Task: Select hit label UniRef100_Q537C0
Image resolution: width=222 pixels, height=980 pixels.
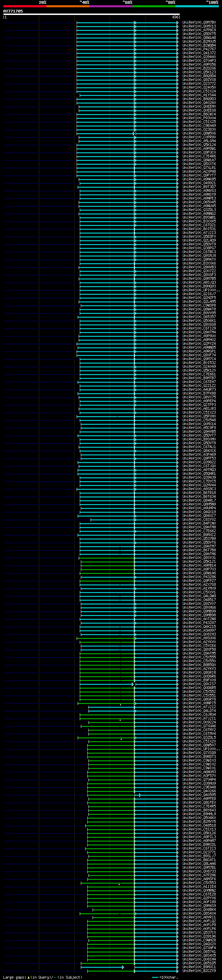Action: pyautogui.click(x=199, y=933)
